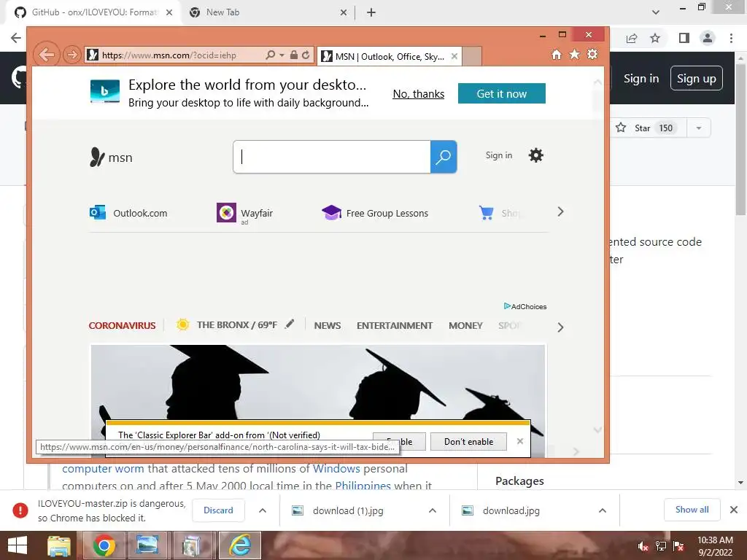Click the No, thanks link
747x560 pixels.
tap(418, 94)
